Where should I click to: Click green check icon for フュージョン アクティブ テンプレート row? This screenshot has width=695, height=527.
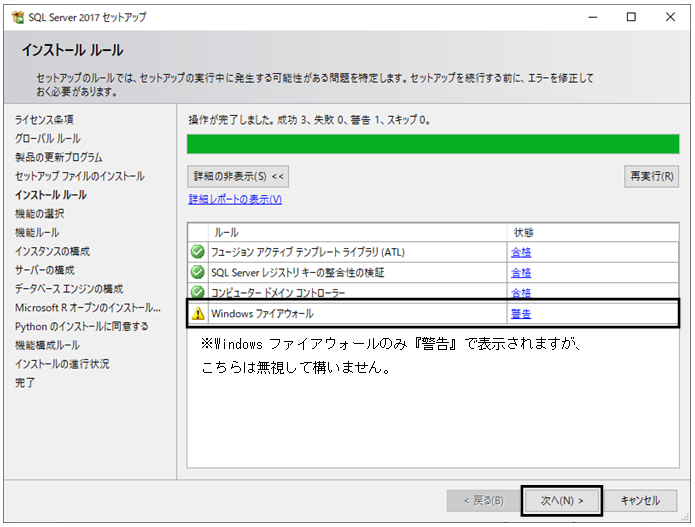tap(198, 252)
